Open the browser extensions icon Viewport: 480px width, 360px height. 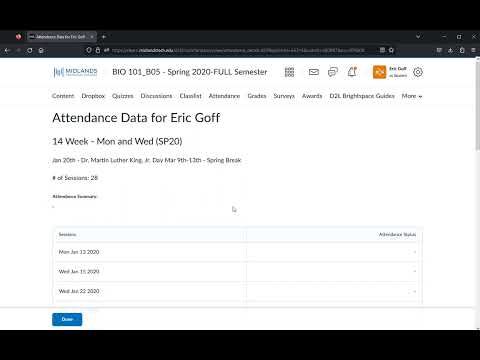click(462, 50)
